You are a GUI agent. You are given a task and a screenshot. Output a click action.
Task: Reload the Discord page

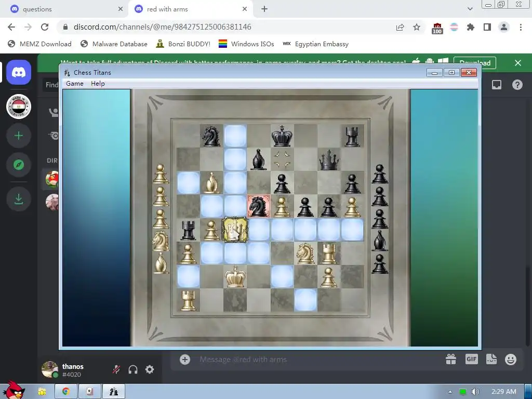(x=45, y=27)
